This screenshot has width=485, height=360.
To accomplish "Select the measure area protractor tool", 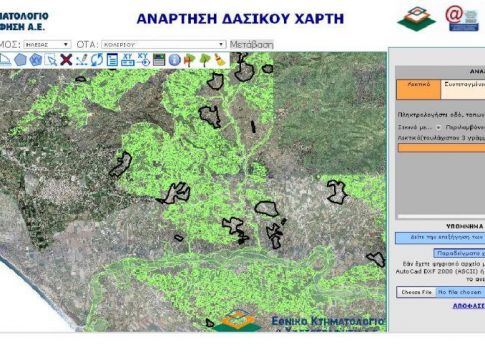I will tap(5, 60).
